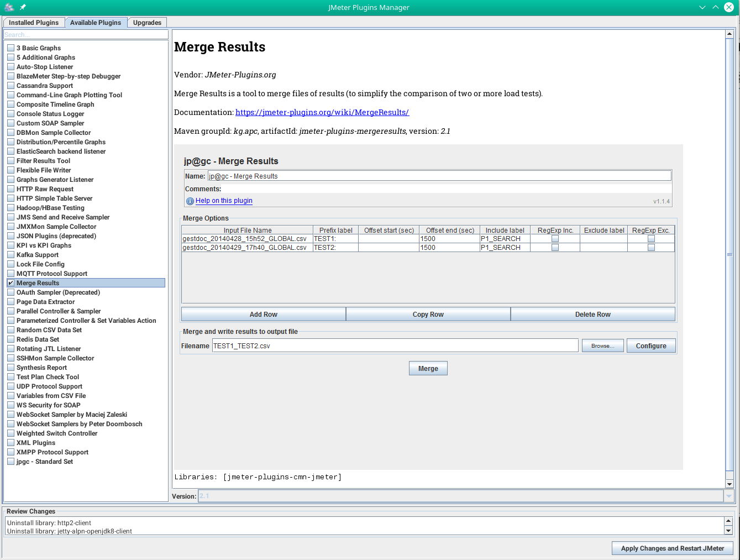The height and width of the screenshot is (560, 740).
Task: Tick the jpgc - Standard Set checkbox
Action: click(11, 462)
